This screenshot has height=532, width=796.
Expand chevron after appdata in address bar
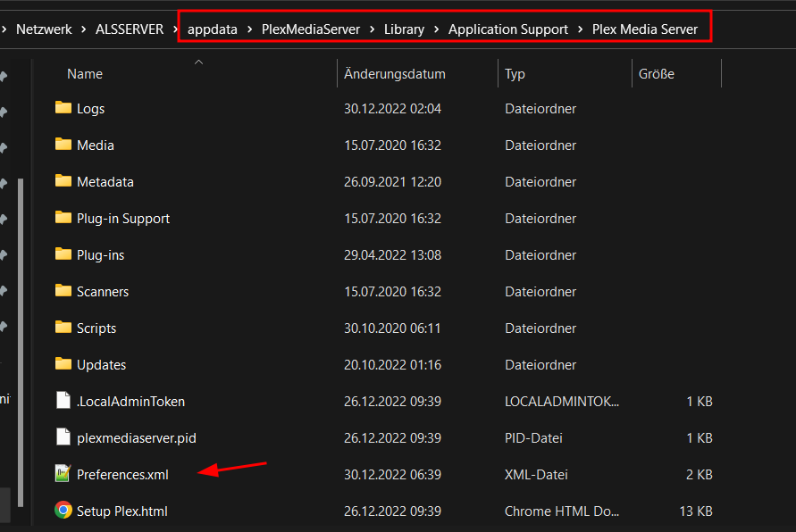point(250,29)
